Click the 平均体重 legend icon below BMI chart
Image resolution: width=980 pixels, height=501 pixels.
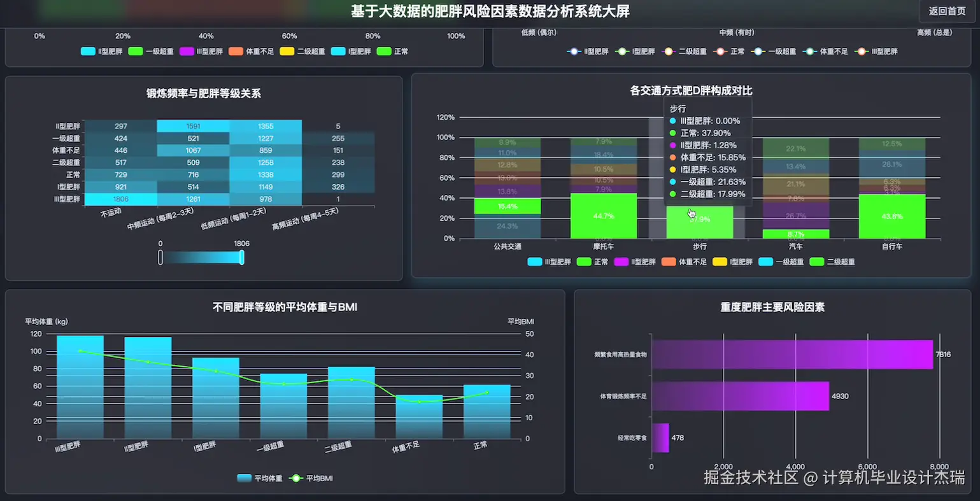point(245,477)
